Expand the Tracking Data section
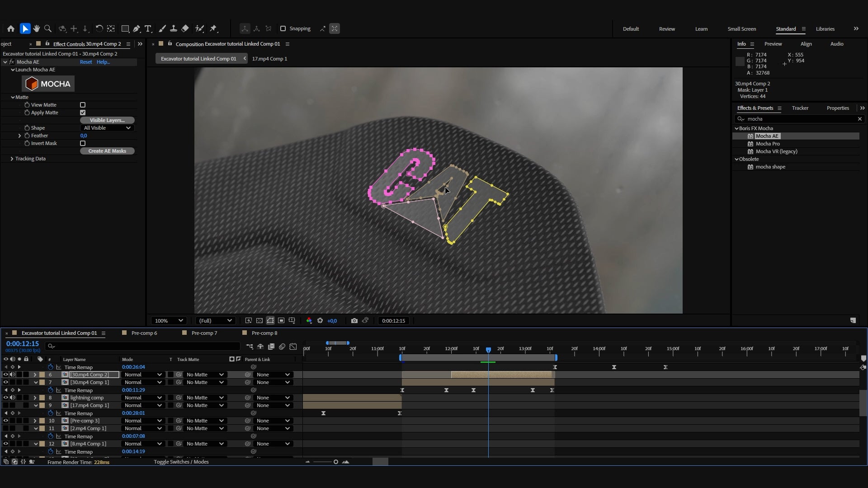Screen dimensions: 868x488 12,159
